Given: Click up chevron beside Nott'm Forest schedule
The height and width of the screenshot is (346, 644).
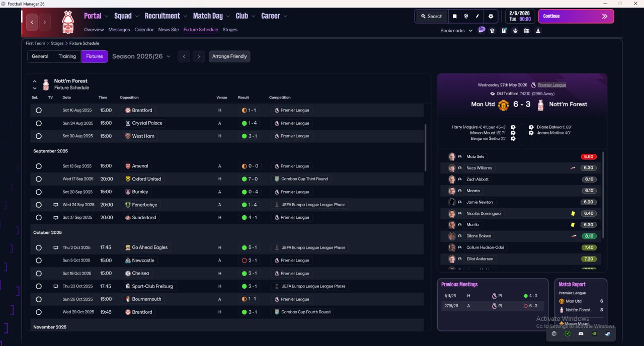Looking at the screenshot, I should click(x=35, y=81).
